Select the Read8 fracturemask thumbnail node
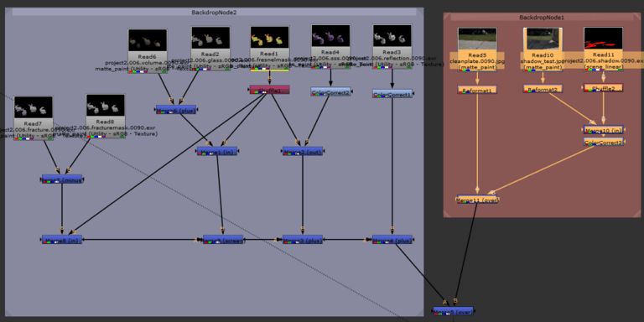 tap(106, 117)
